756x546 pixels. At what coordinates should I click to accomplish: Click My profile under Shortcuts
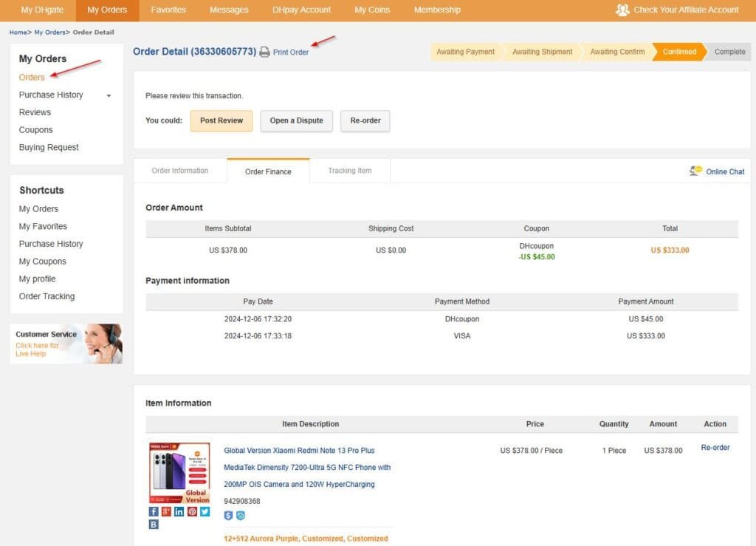pos(37,279)
